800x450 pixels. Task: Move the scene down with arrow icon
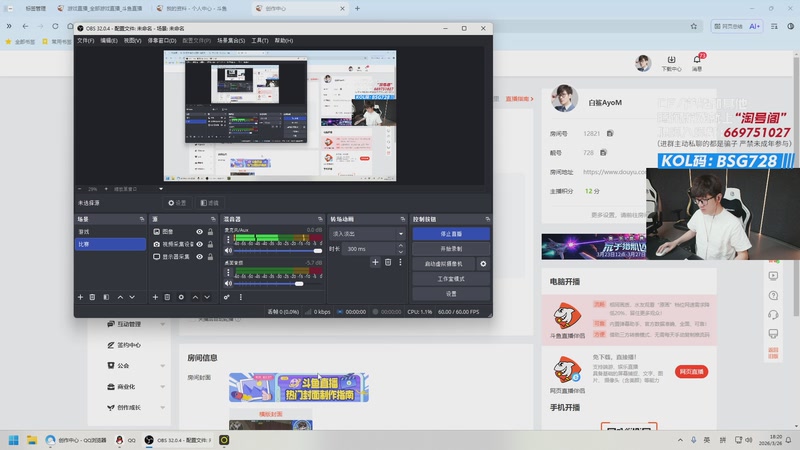[132, 297]
